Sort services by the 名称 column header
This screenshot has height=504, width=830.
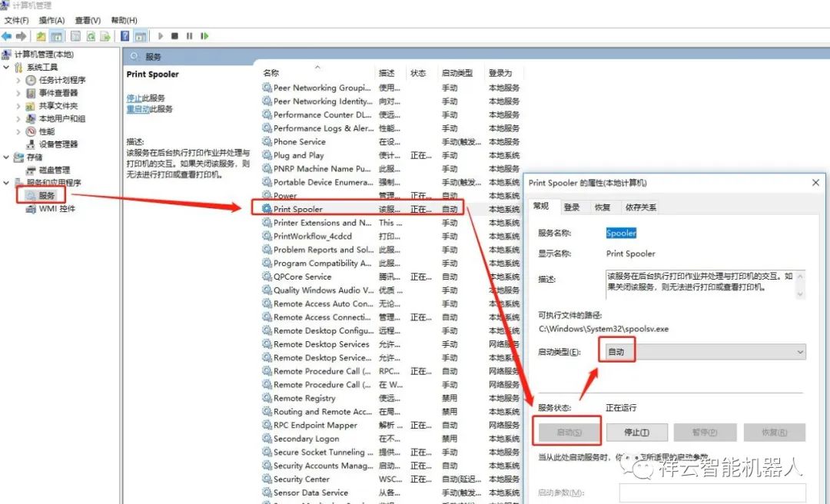click(x=317, y=73)
